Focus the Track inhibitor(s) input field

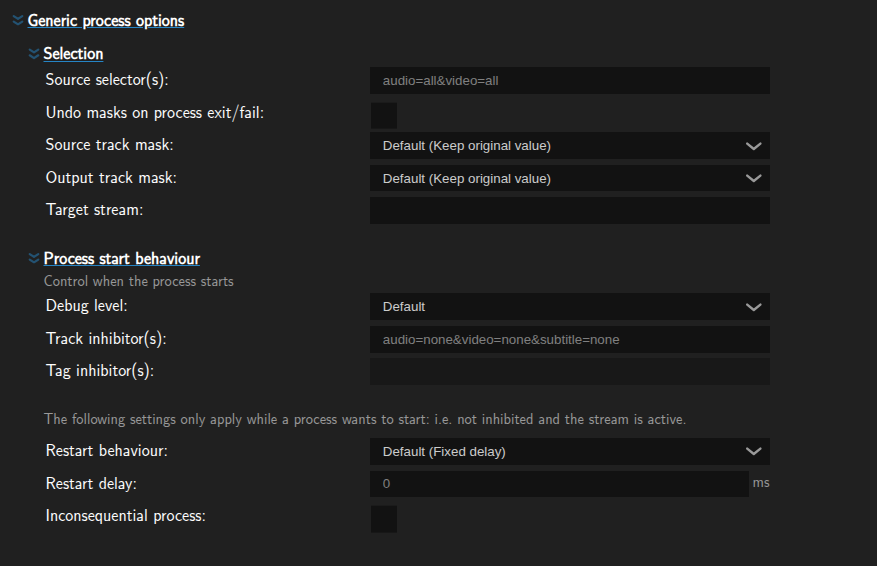click(x=570, y=339)
